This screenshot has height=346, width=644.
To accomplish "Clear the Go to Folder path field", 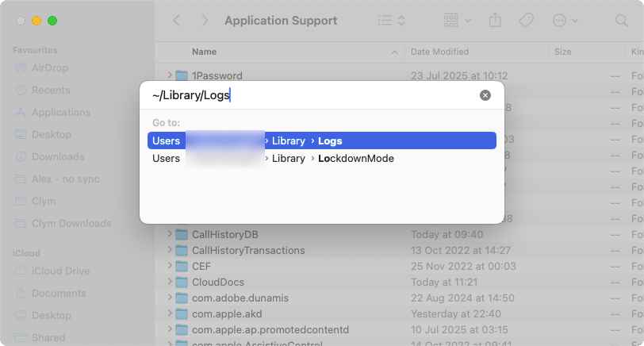I will pos(485,95).
